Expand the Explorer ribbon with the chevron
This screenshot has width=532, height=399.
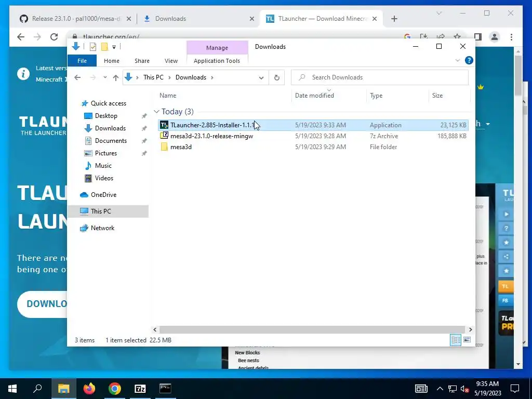tap(457, 60)
